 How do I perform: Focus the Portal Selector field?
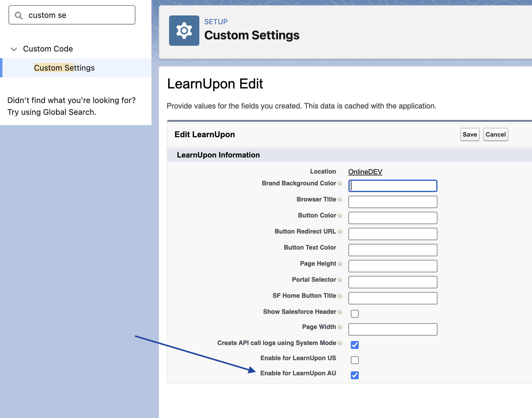pos(393,282)
